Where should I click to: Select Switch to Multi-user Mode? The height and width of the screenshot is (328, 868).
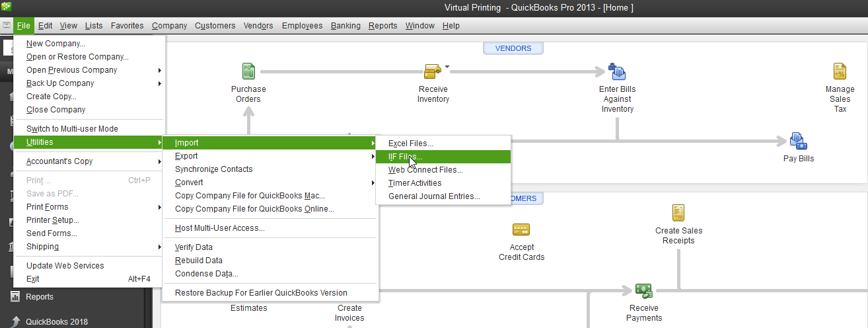point(89,129)
